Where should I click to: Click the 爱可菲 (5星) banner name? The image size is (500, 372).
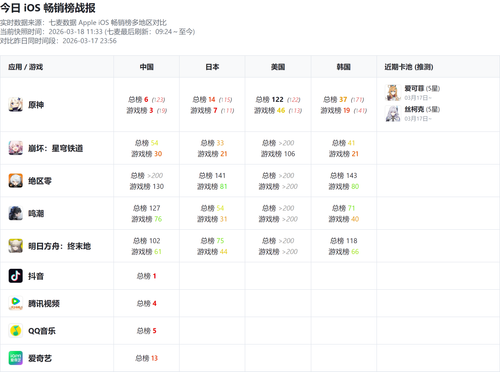(x=422, y=88)
